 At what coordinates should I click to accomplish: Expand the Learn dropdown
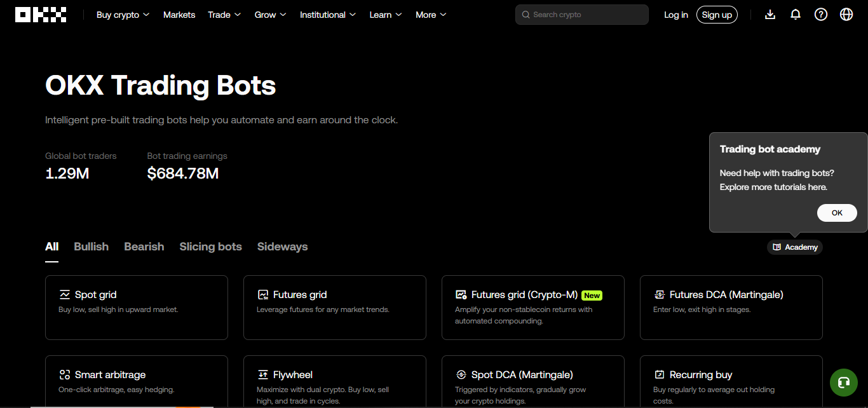(x=386, y=15)
